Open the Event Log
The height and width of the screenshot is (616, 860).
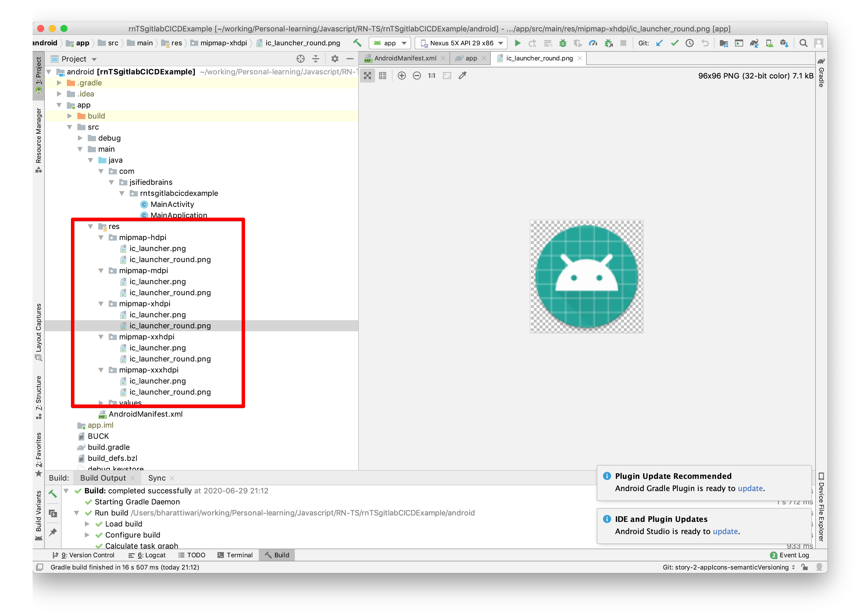[790, 555]
